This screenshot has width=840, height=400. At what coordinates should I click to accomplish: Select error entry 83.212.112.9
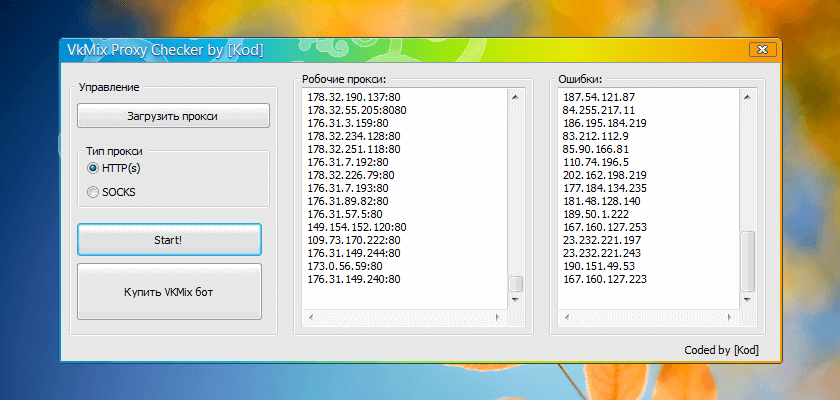(x=596, y=136)
